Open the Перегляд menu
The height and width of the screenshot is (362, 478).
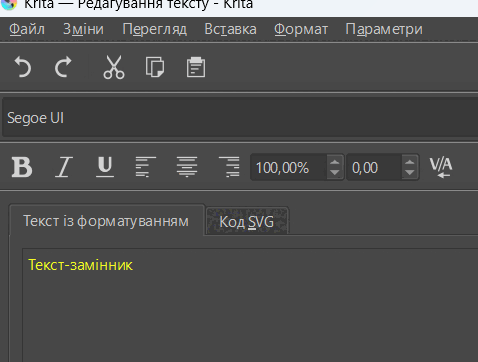tap(154, 29)
